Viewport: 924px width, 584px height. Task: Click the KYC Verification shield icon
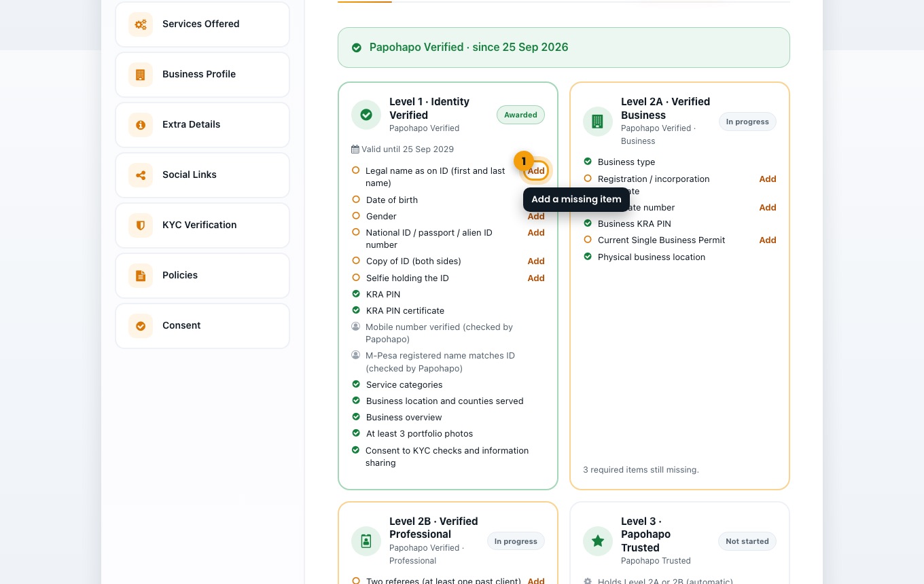point(141,225)
